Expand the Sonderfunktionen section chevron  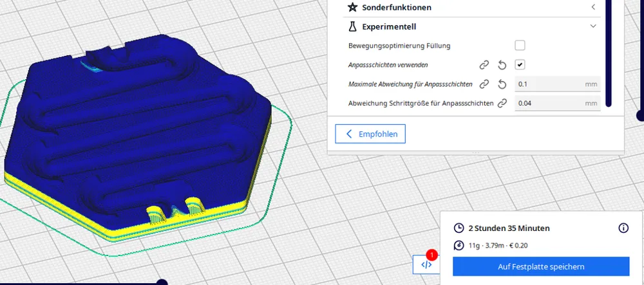tap(593, 7)
